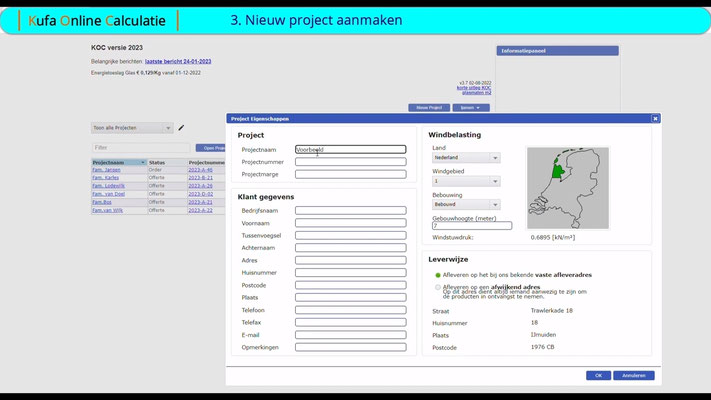Click the Achternaam input field
This screenshot has height=400, width=711.
point(351,248)
